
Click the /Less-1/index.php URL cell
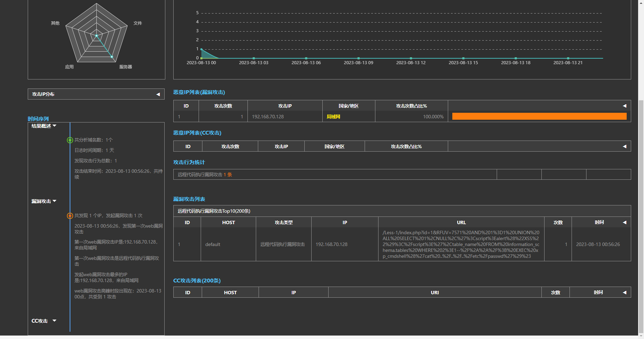point(461,244)
